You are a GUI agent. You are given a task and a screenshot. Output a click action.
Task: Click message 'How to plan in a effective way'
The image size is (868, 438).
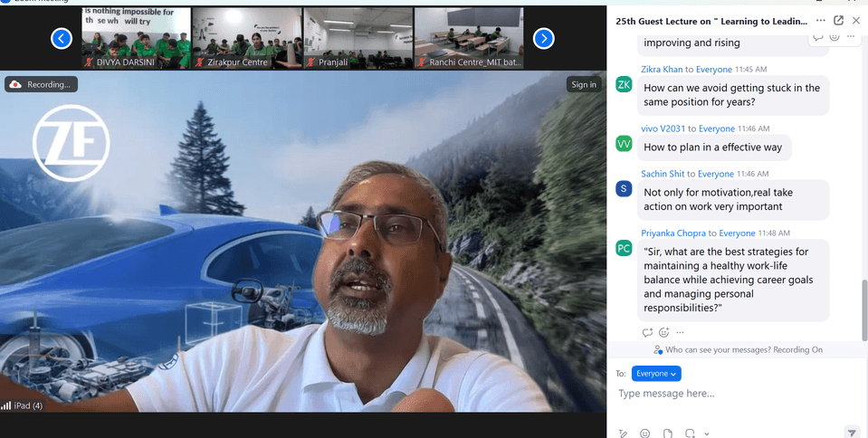point(714,148)
